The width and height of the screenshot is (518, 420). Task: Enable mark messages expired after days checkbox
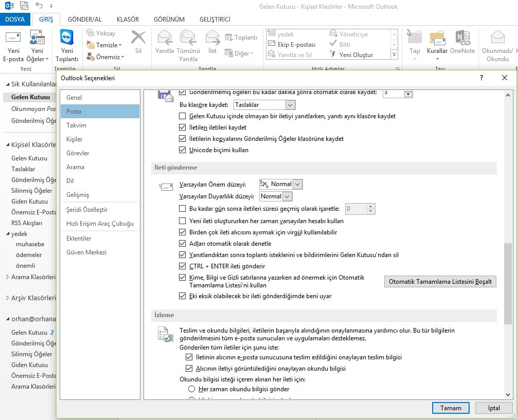(x=182, y=208)
